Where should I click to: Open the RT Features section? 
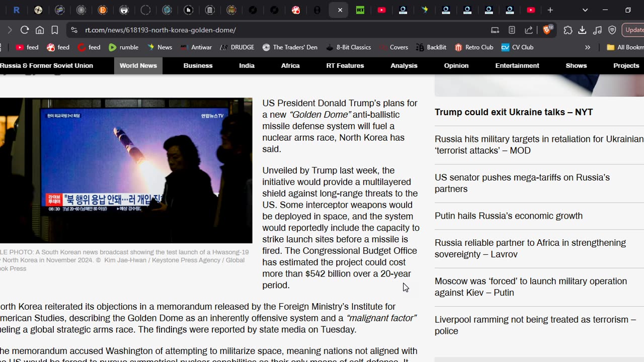coord(345,66)
